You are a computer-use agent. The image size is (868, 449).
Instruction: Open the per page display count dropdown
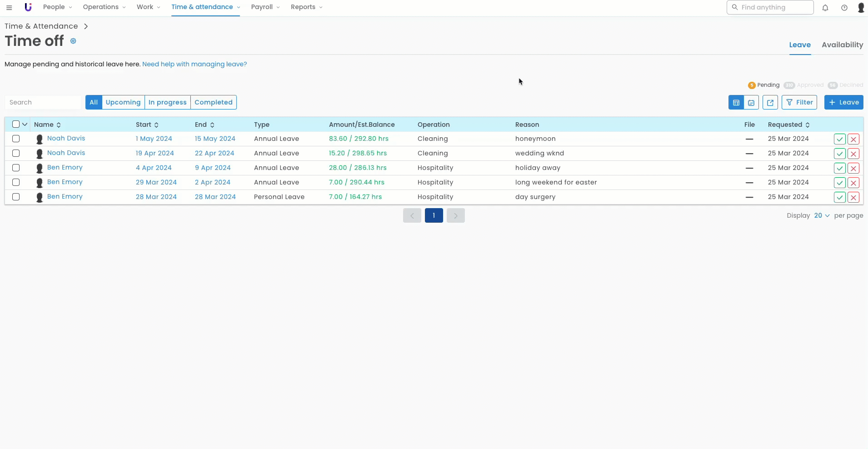tap(822, 216)
